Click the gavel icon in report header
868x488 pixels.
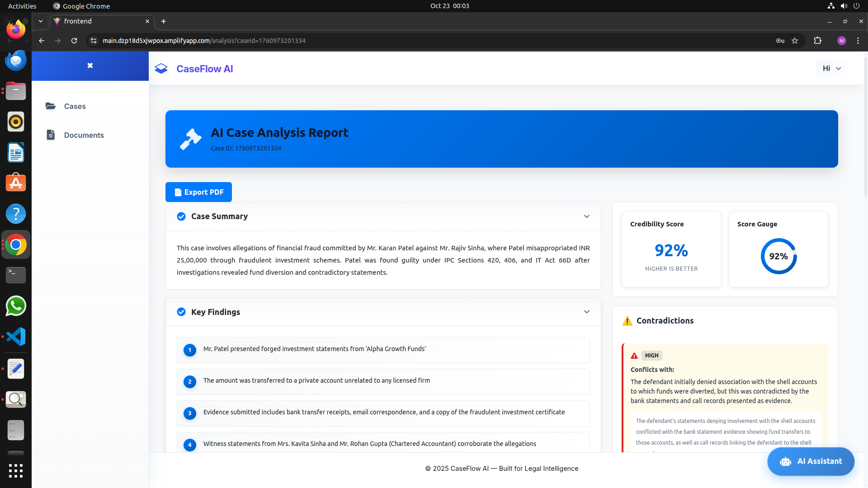click(x=190, y=139)
